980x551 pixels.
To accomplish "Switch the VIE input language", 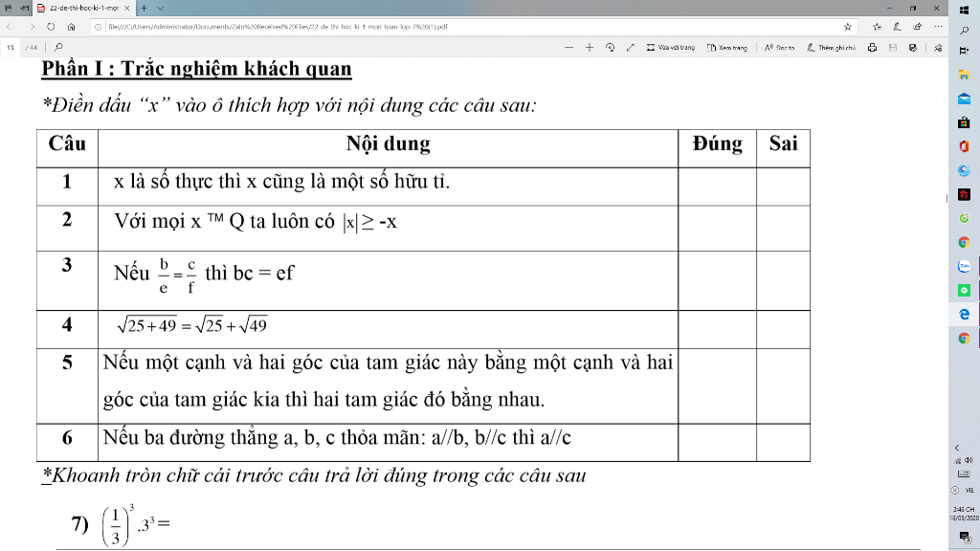I will pyautogui.click(x=969, y=491).
